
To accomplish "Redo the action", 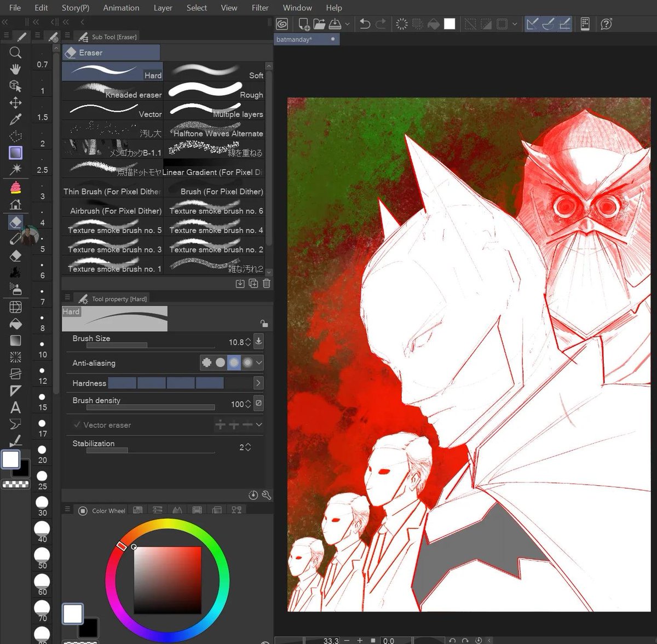I will pos(381,24).
